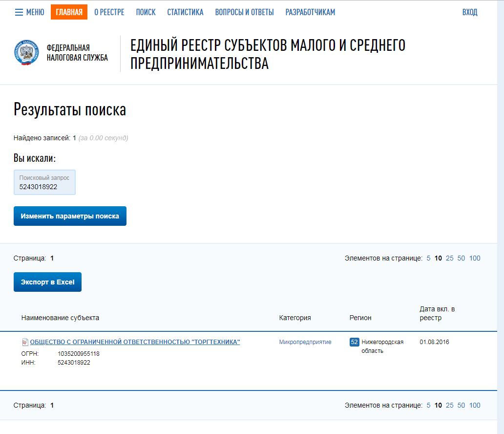The width and height of the screenshot is (504, 434).
Task: Set 5 items per page at top
Action: [428, 259]
